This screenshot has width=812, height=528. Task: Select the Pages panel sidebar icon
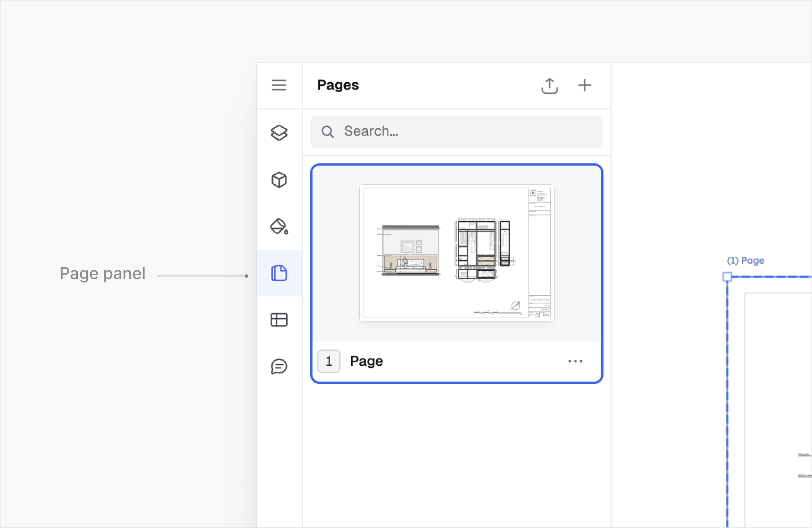pos(279,273)
